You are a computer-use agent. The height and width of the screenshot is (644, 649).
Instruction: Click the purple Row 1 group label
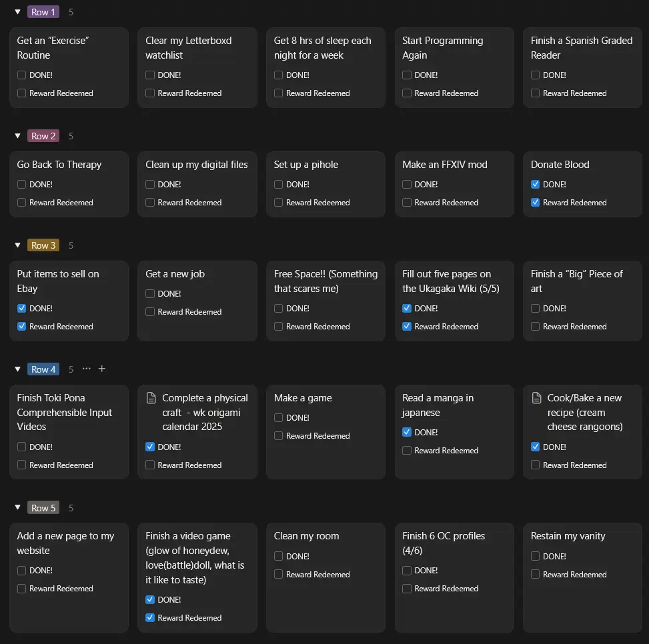[x=43, y=12]
